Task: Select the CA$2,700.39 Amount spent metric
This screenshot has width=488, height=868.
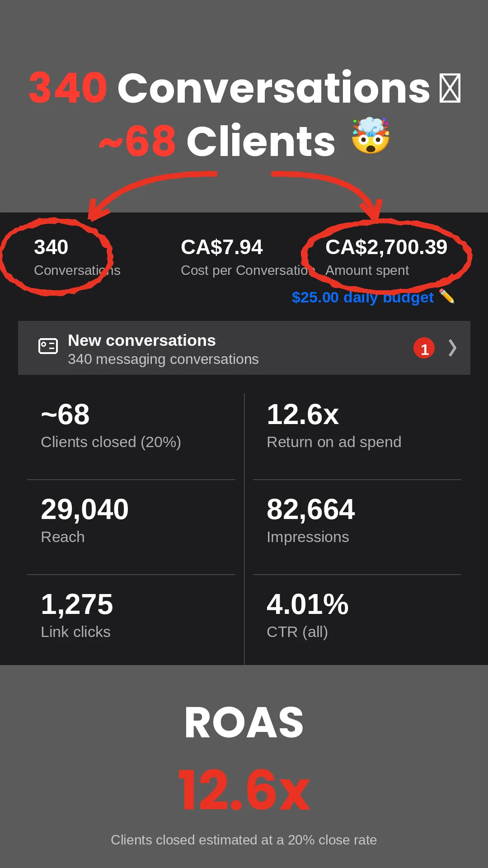Action: pyautogui.click(x=386, y=257)
